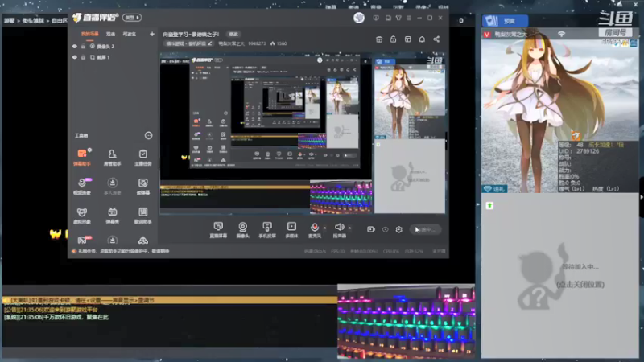Image resolution: width=644 pixels, height=362 pixels.
Task: Open user avatar in title bar
Action: pyautogui.click(x=359, y=18)
